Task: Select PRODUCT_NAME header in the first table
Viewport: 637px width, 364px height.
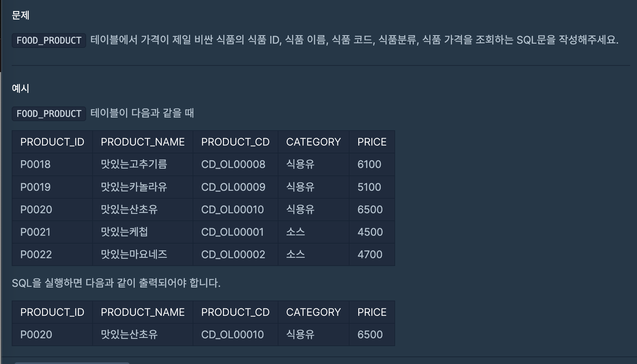Action: pyautogui.click(x=142, y=142)
